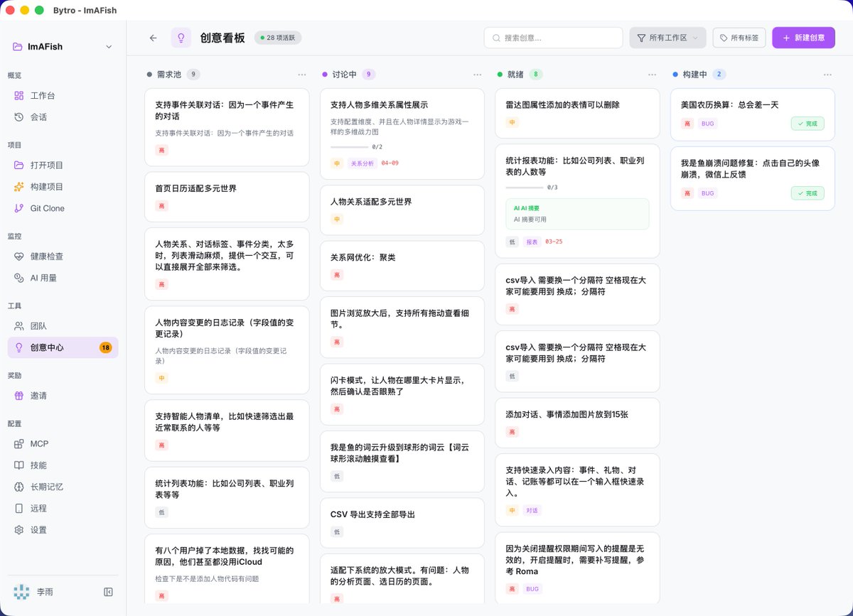
Task: Open card 关系网优化：聚类
Action: coord(402,265)
